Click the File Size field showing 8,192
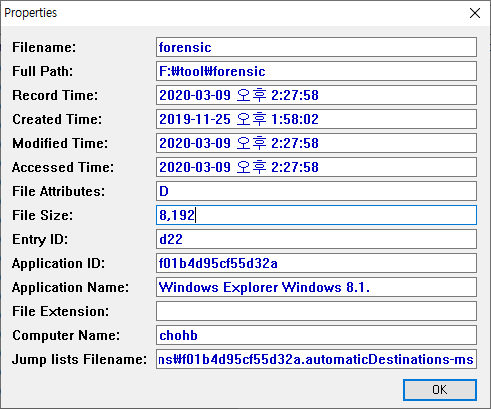The image size is (491, 409). (x=316, y=215)
